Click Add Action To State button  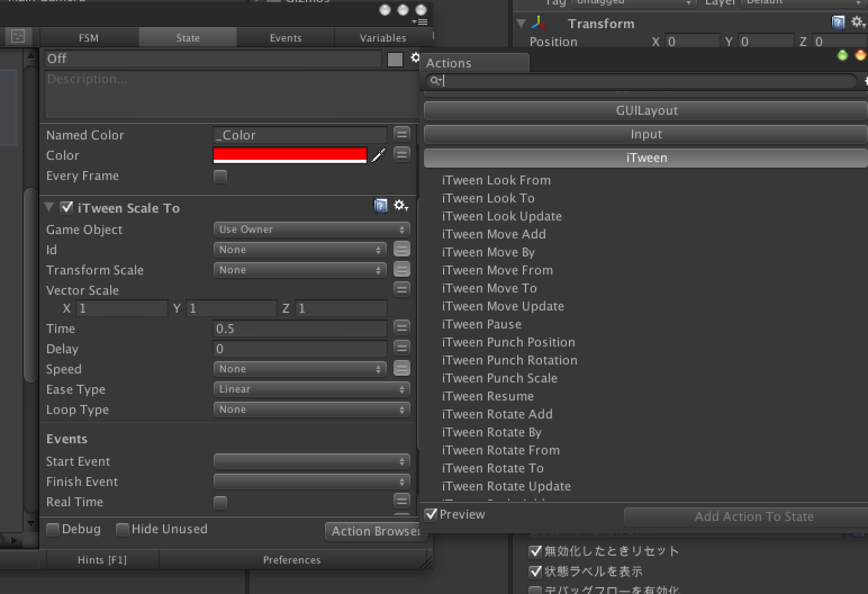pyautogui.click(x=746, y=516)
